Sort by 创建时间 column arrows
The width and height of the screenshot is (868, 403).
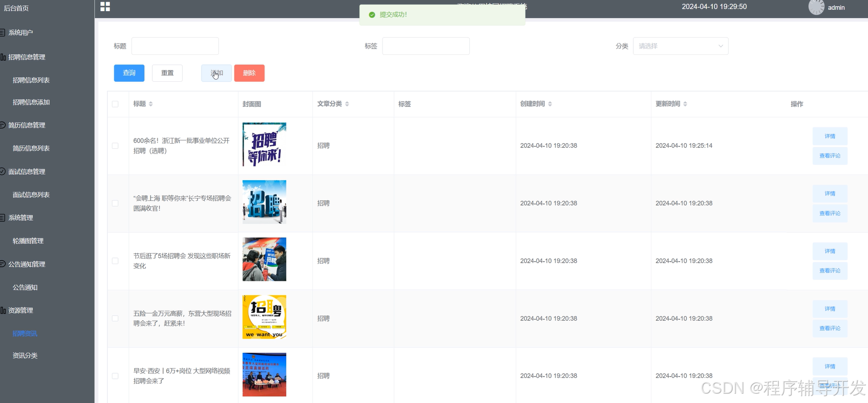(x=550, y=104)
